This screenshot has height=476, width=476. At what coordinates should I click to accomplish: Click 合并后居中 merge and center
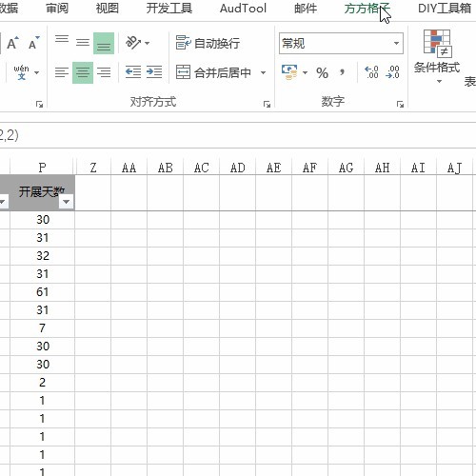point(213,72)
